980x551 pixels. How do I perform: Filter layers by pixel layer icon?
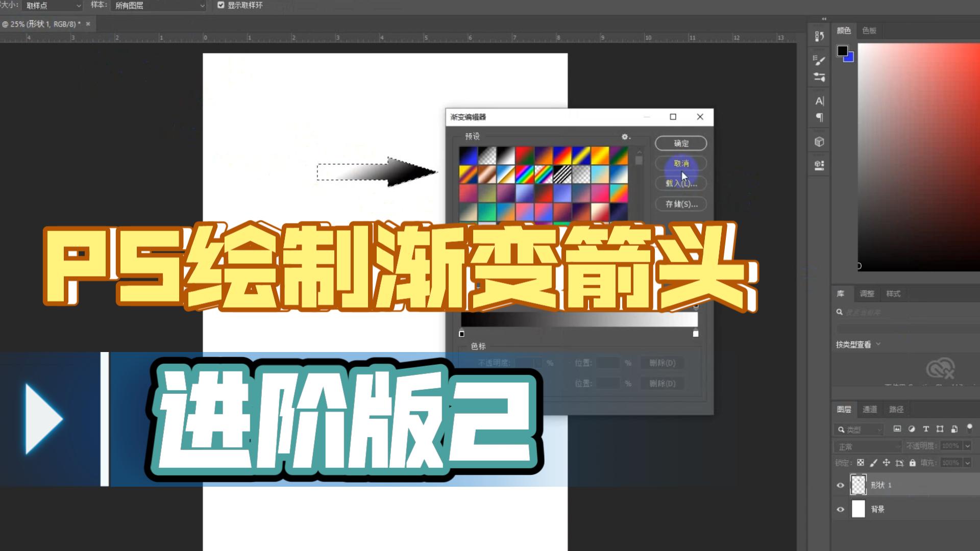(897, 429)
